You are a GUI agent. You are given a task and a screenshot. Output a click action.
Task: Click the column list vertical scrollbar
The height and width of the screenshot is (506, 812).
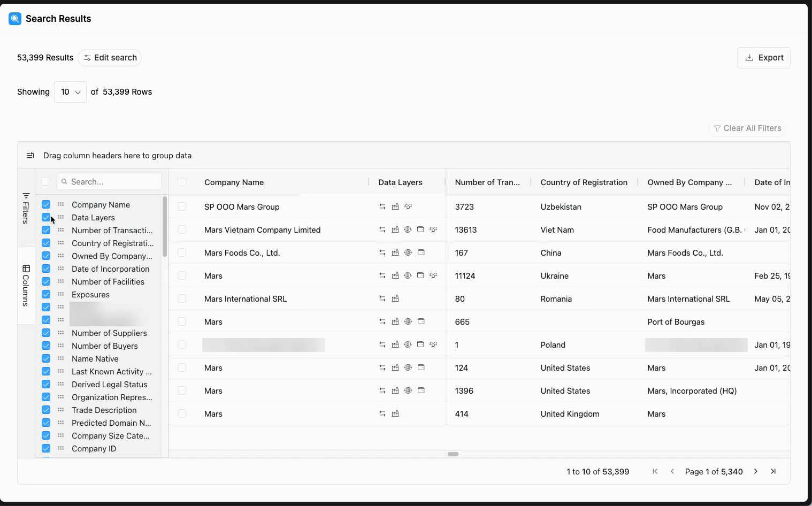(165, 226)
